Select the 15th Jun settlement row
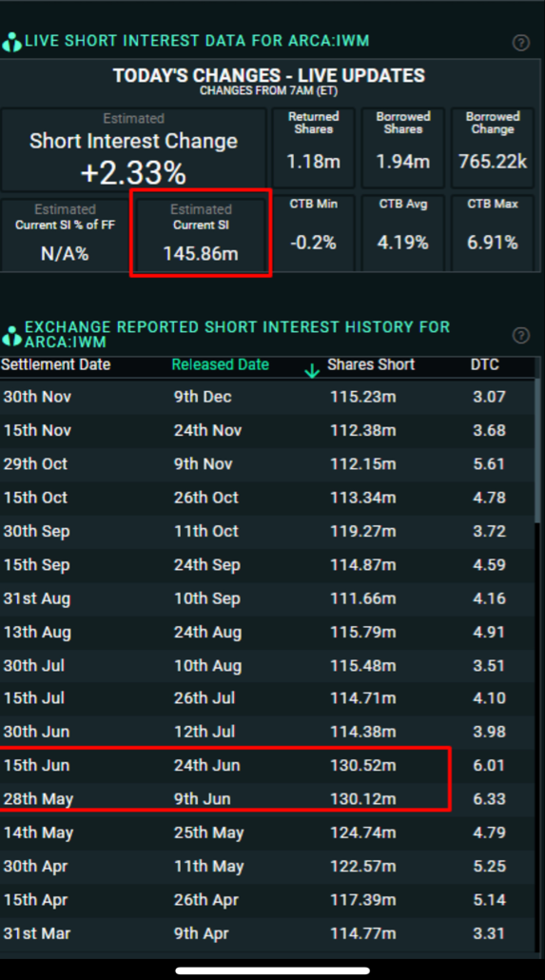545x980 pixels. (x=267, y=765)
